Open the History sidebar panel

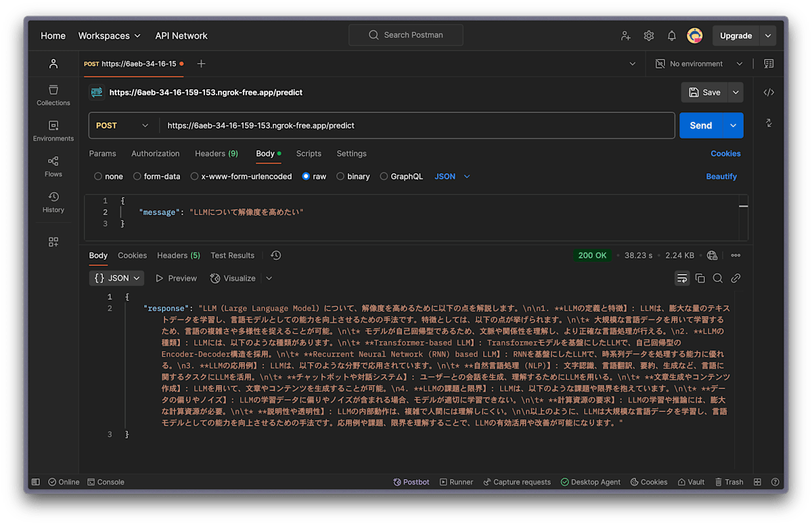(53, 202)
